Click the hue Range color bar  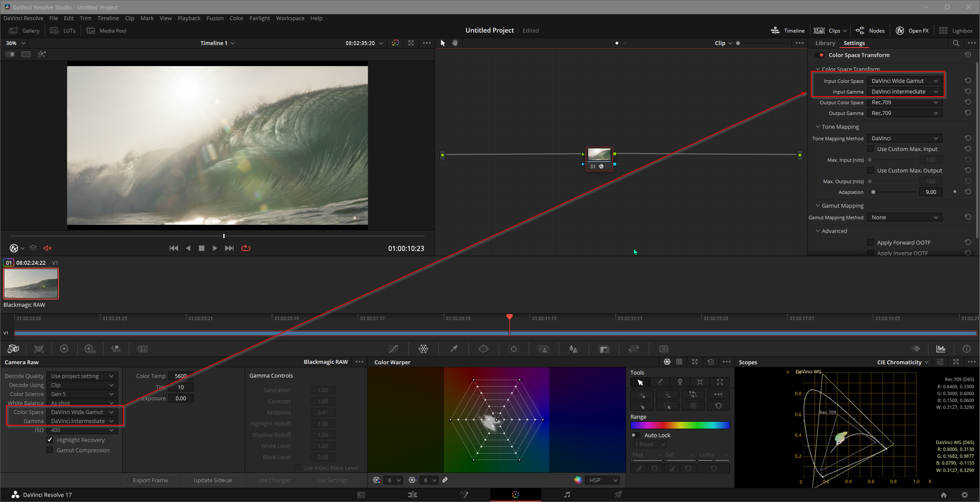(680, 425)
